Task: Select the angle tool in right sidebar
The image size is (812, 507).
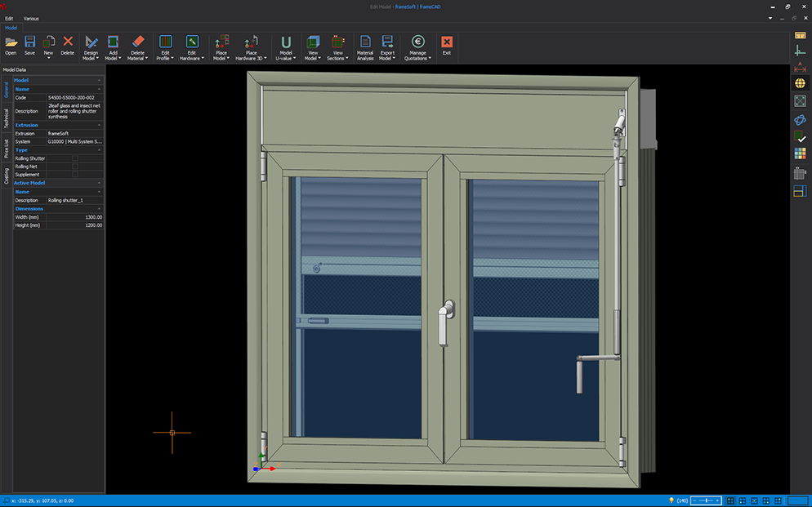Action: pos(800,50)
